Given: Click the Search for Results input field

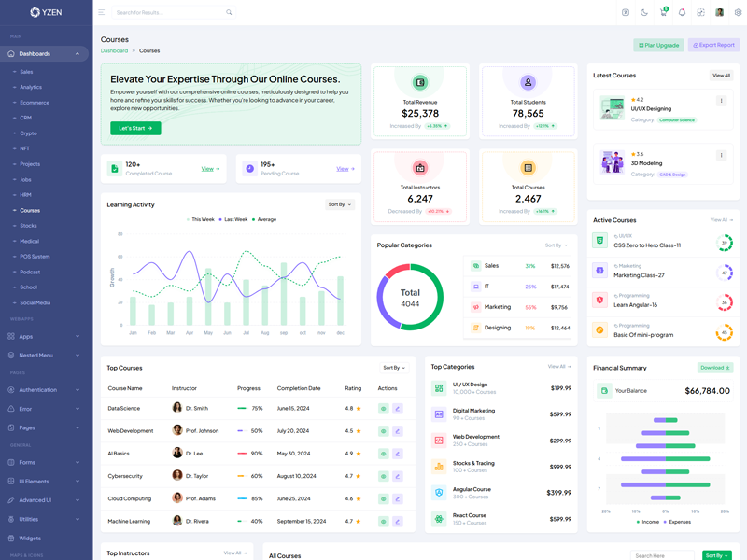Looking at the screenshot, I should [168, 13].
